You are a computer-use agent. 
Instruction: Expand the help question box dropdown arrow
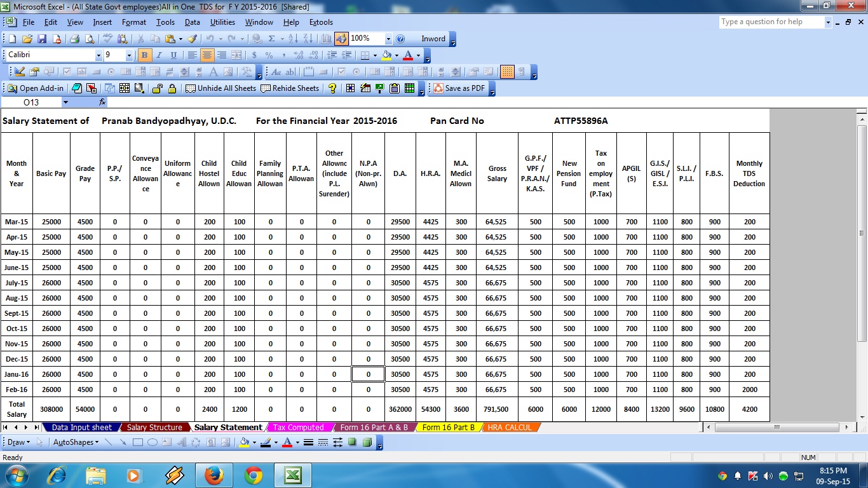coord(828,22)
